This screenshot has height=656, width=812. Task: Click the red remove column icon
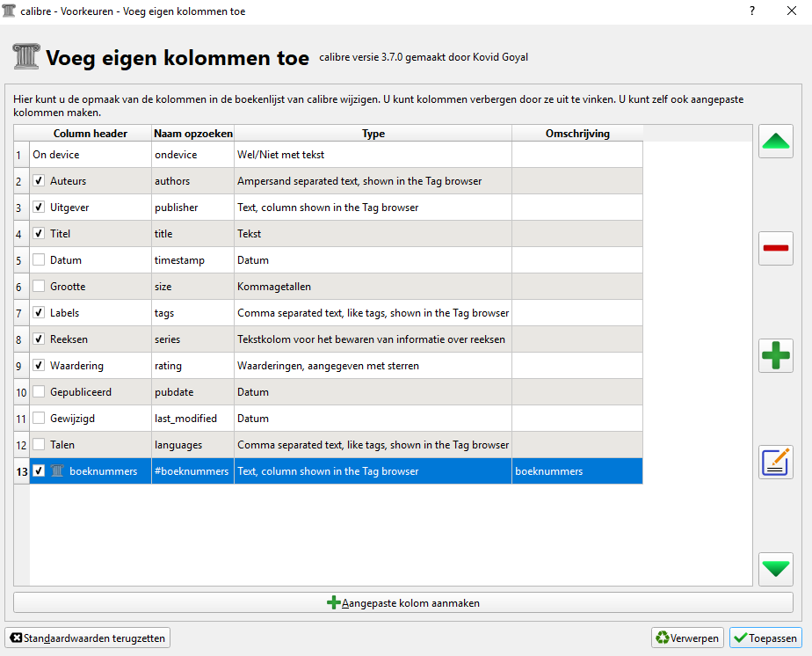click(x=776, y=249)
